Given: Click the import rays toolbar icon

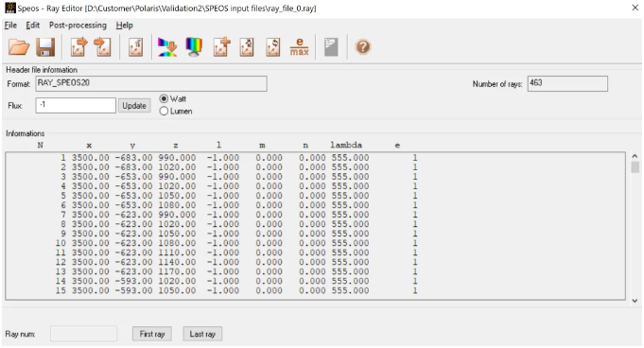Looking at the screenshot, I should tap(102, 47).
